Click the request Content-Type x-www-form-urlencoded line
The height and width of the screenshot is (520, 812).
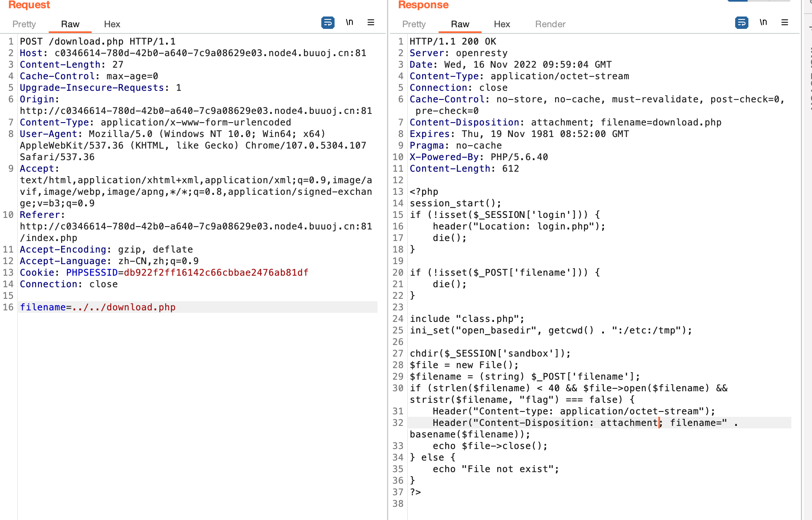tap(155, 122)
